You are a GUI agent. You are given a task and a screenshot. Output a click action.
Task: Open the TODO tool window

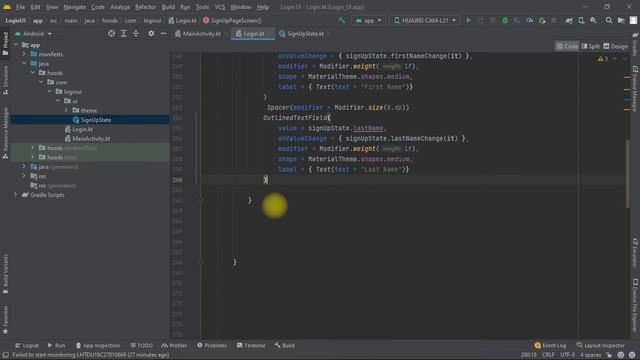[141, 345]
